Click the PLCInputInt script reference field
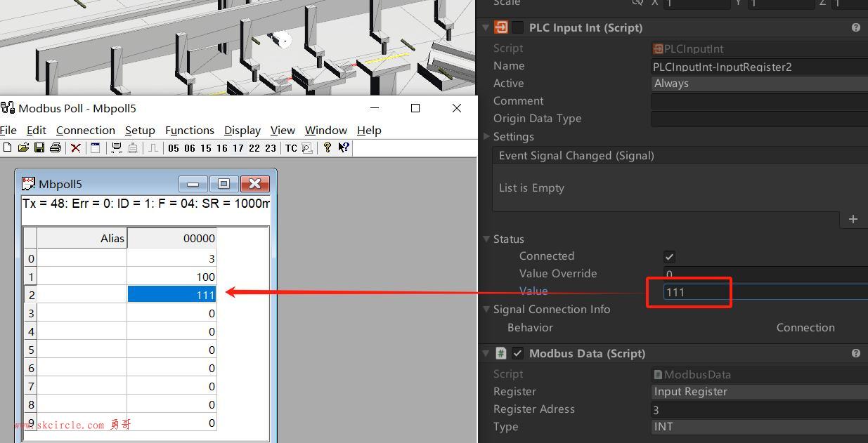Screen dimensions: 868x443 pos(760,49)
